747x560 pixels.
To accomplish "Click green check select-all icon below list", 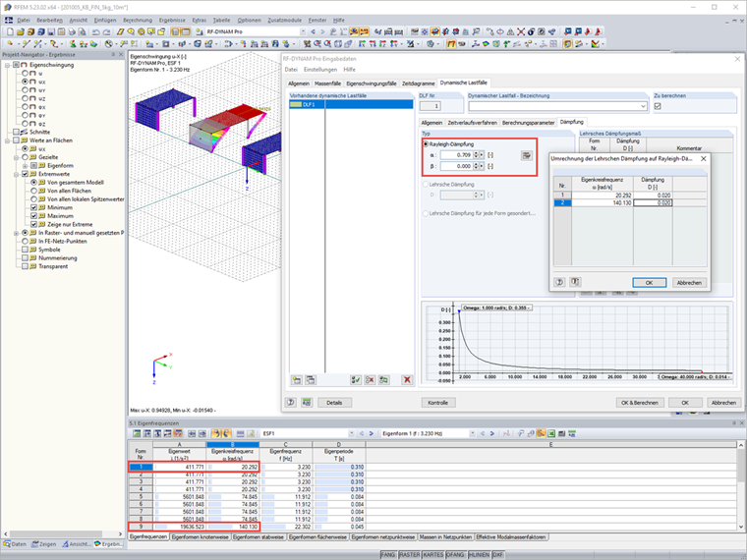I will tap(356, 380).
